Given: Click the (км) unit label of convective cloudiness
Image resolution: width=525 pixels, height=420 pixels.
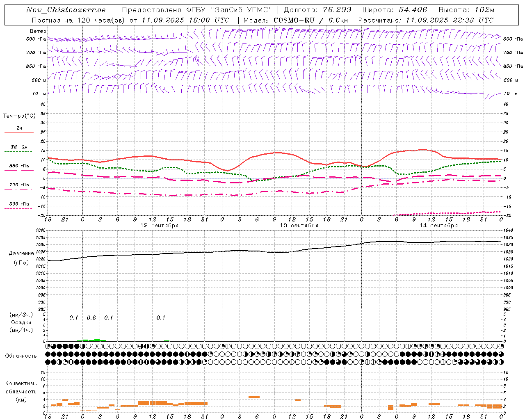Looking at the screenshot, I should pyautogui.click(x=21, y=399).
